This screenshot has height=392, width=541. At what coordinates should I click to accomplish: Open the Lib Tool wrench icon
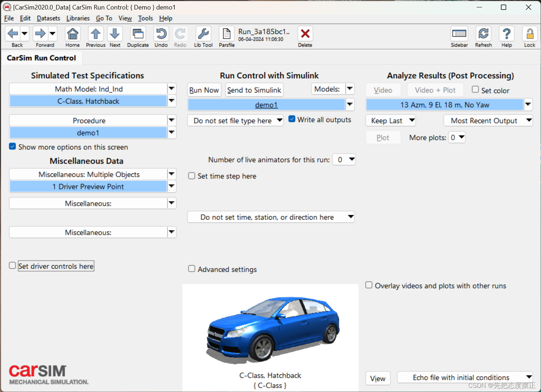(203, 34)
